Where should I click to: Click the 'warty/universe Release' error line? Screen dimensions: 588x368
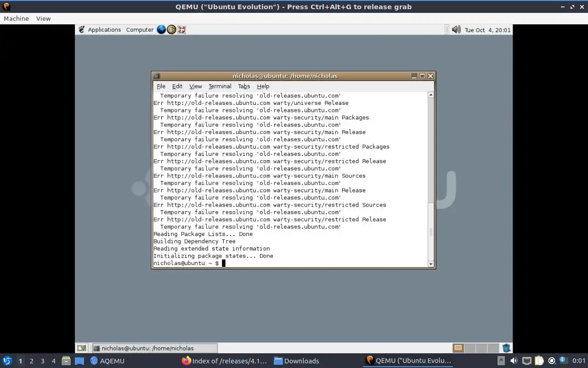tap(251, 103)
